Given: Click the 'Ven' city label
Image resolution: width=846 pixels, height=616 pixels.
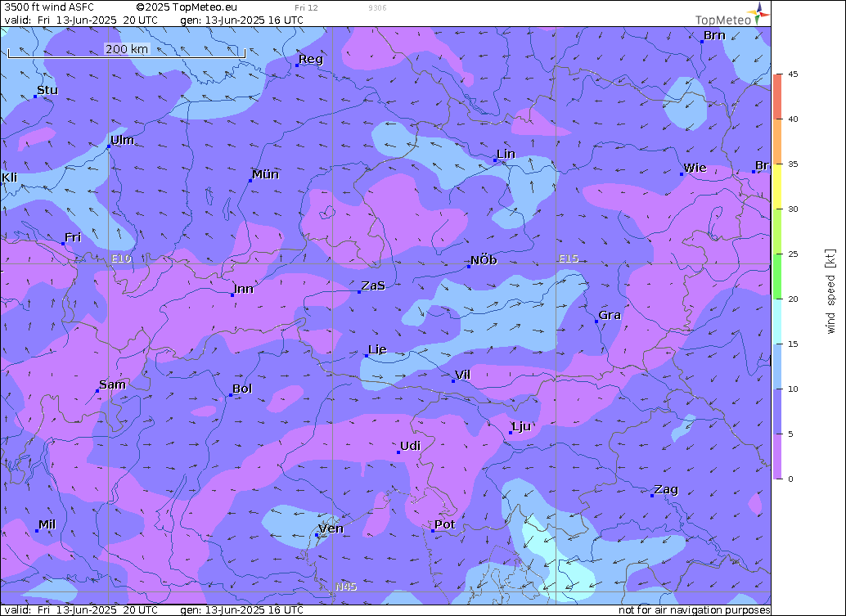Looking at the screenshot, I should click(x=331, y=528).
